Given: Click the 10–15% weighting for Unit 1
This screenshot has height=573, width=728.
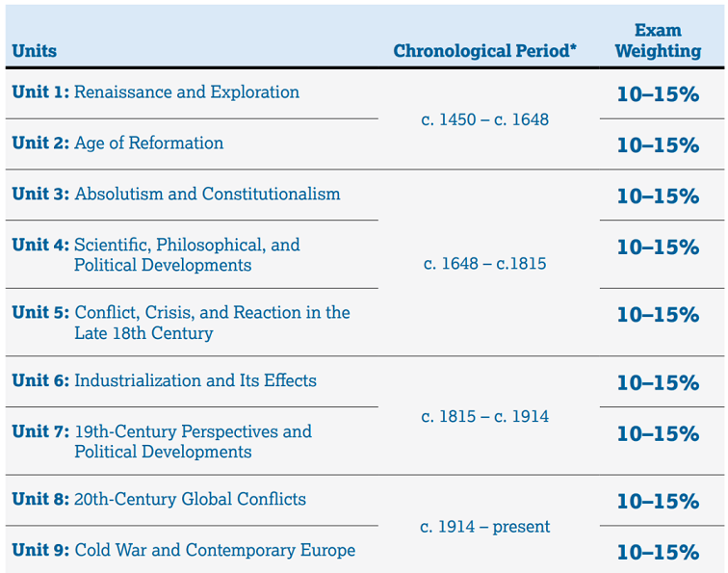Looking at the screenshot, I should tap(658, 94).
